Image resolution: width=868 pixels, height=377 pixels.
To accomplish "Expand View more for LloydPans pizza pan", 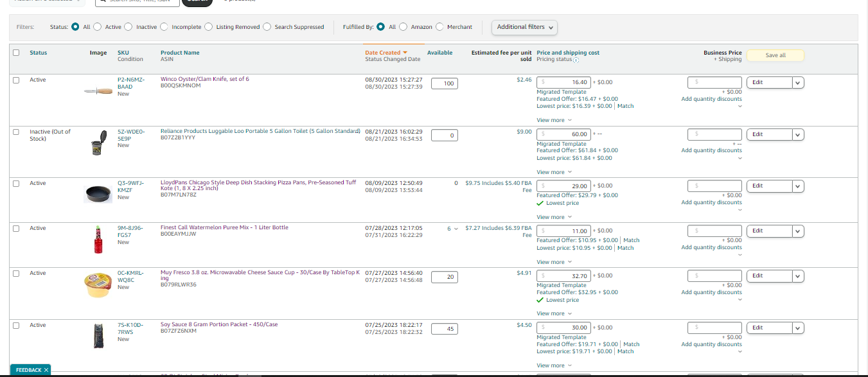I will [x=553, y=217].
